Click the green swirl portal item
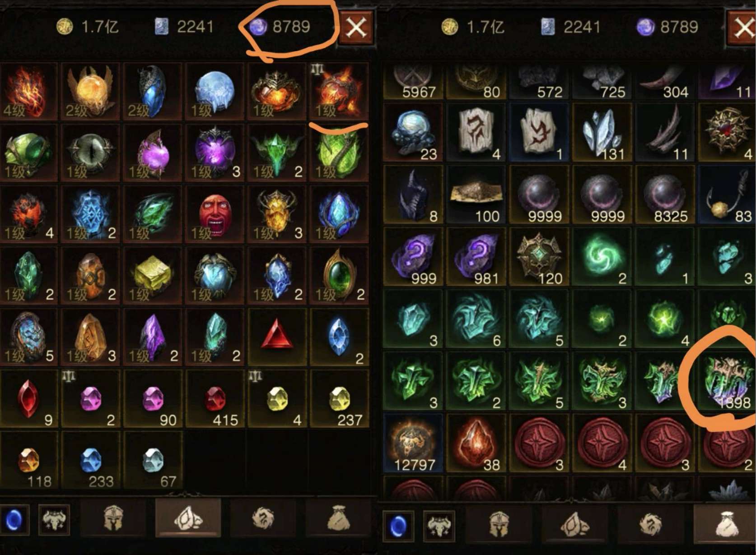Image resolution: width=756 pixels, height=555 pixels. tap(602, 257)
